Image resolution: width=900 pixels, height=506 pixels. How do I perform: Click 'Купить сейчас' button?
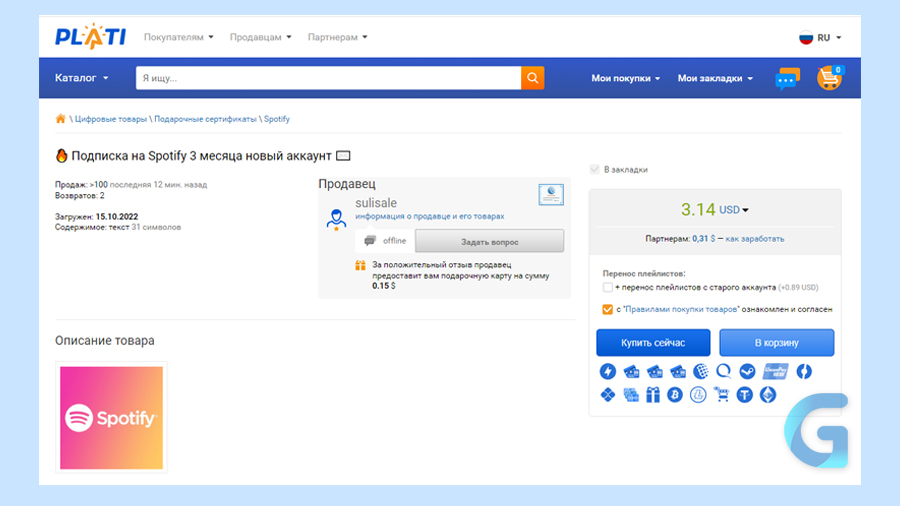pyautogui.click(x=653, y=342)
